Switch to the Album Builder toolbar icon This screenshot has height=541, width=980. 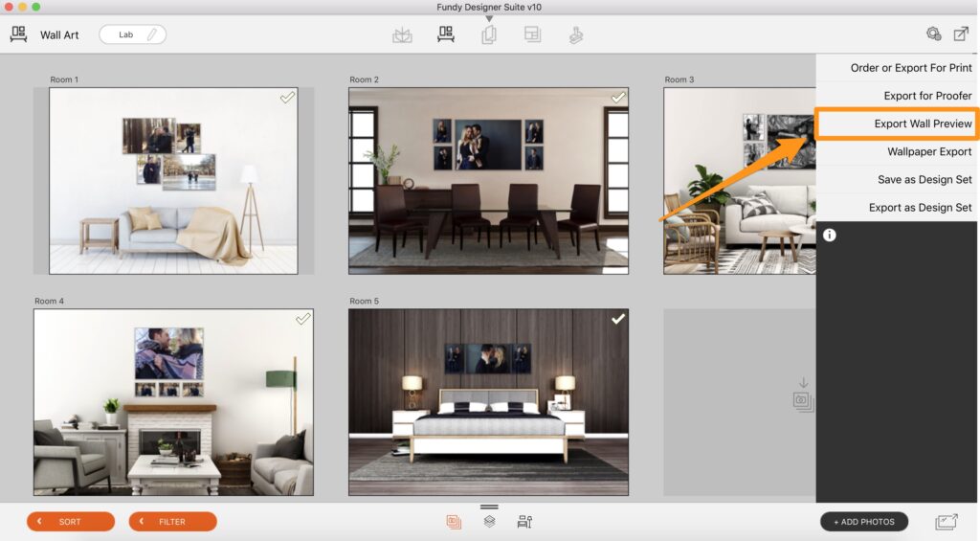pyautogui.click(x=402, y=34)
